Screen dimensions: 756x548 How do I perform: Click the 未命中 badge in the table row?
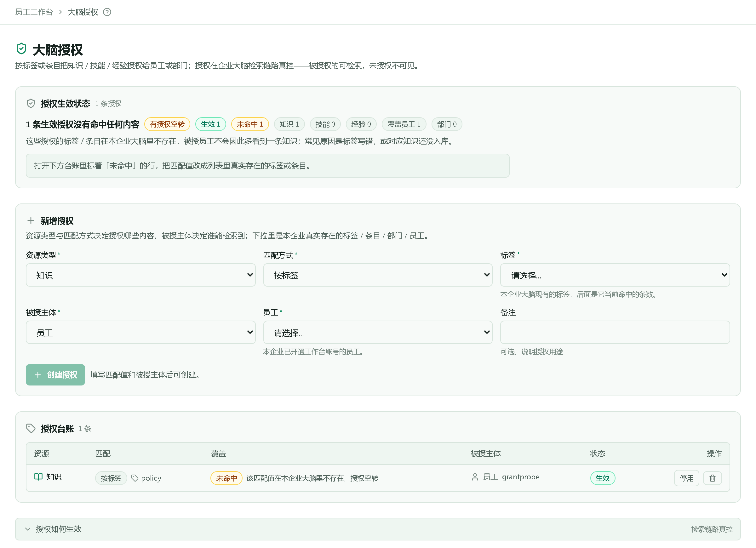[226, 478]
